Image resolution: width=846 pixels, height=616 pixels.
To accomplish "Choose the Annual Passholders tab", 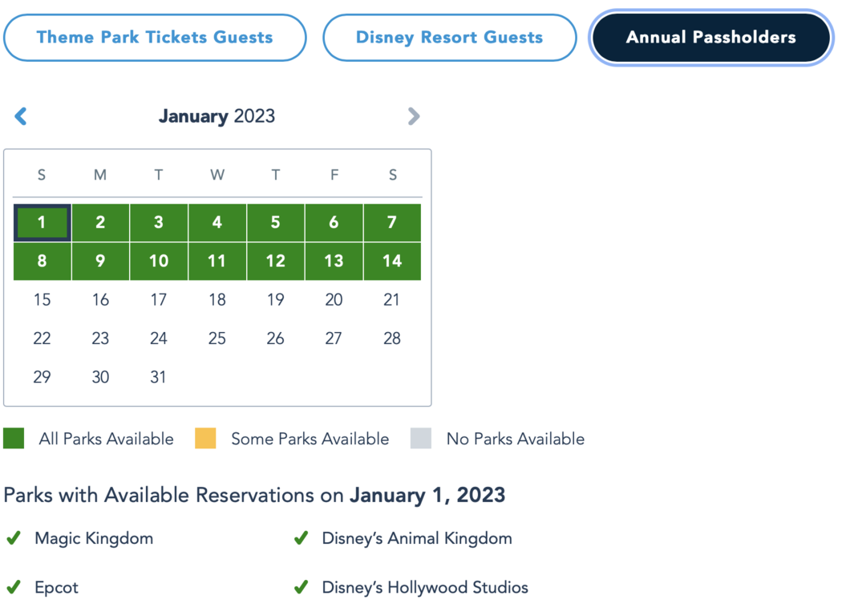I will 711,38.
